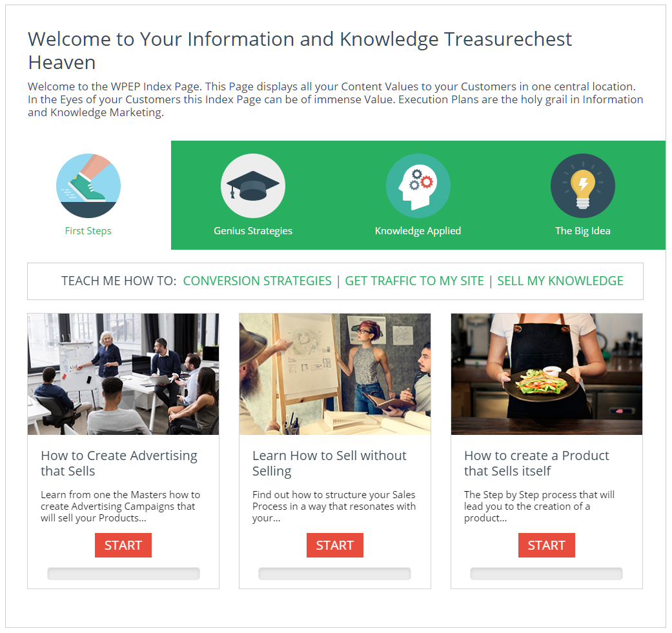
Task: Filter by Conversion Strategies
Action: 257,281
